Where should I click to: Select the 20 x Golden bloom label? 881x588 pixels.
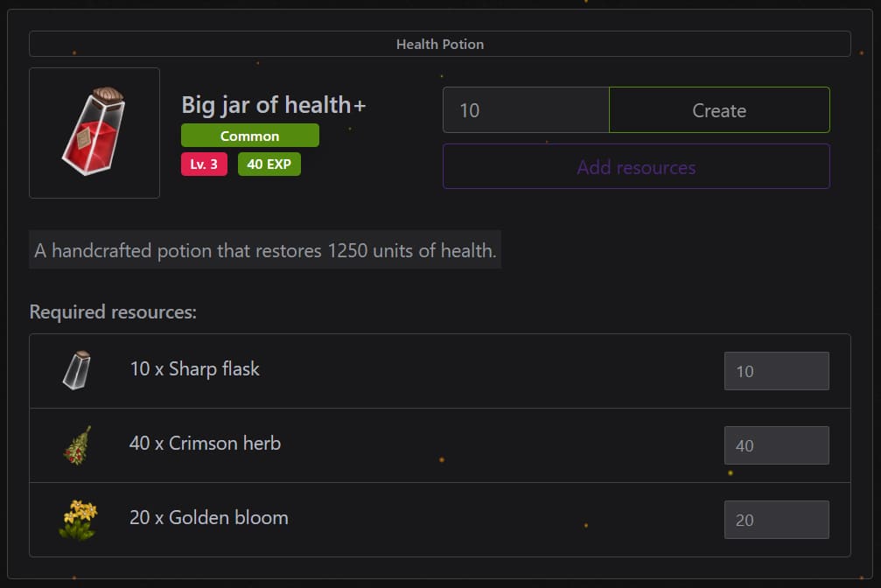208,518
